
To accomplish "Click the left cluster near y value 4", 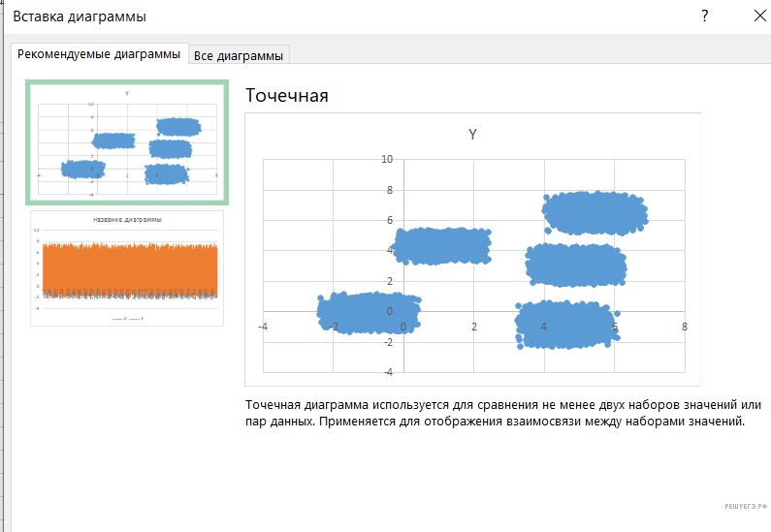I will coord(442,246).
